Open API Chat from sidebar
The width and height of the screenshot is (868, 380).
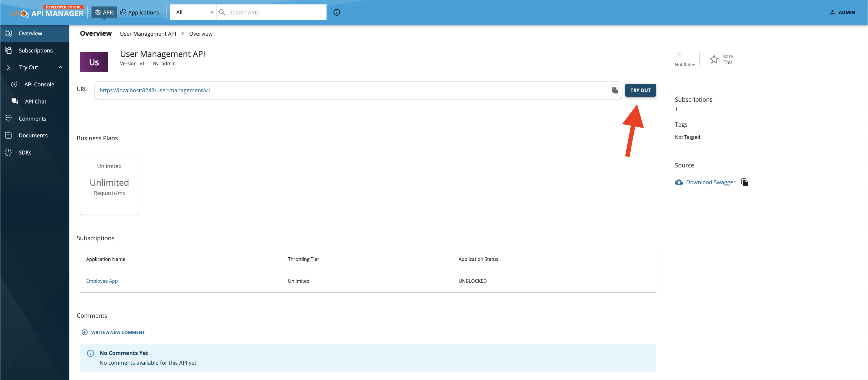pos(35,101)
